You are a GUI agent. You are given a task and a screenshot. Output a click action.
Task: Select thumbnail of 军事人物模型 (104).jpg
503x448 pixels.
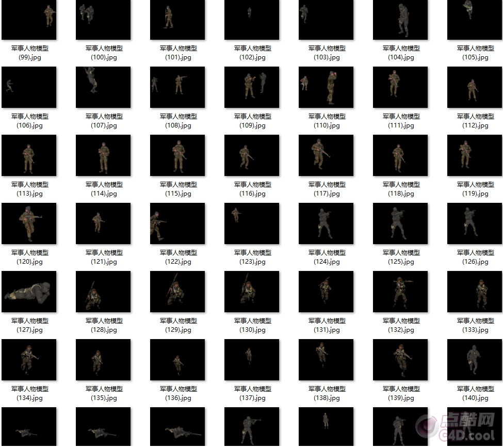[400, 20]
